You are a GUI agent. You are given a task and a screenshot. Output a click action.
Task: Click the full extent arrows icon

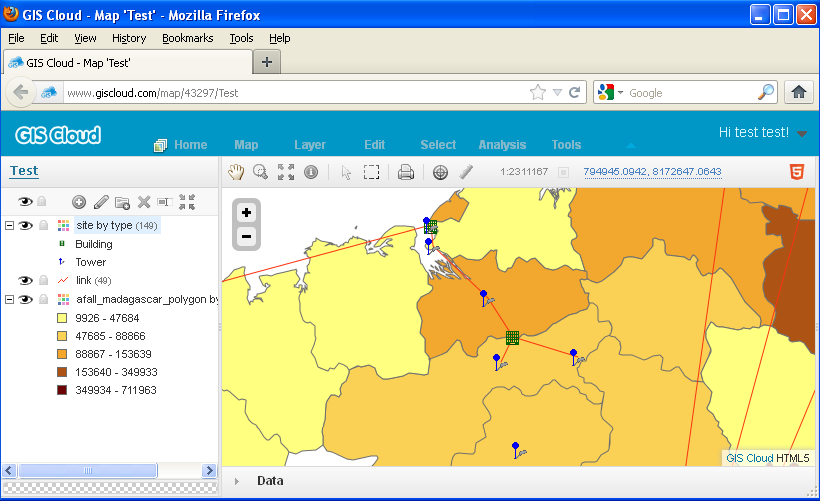[x=286, y=172]
